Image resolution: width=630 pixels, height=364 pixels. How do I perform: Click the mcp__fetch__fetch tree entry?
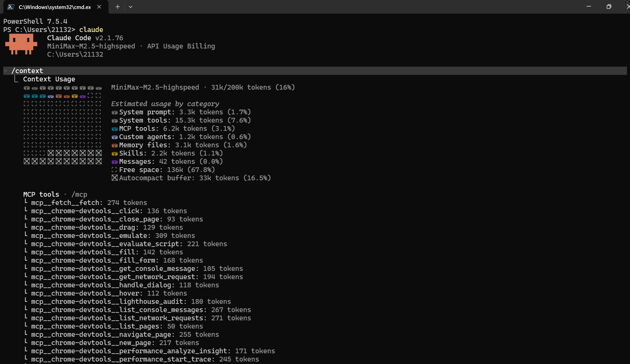(x=65, y=203)
